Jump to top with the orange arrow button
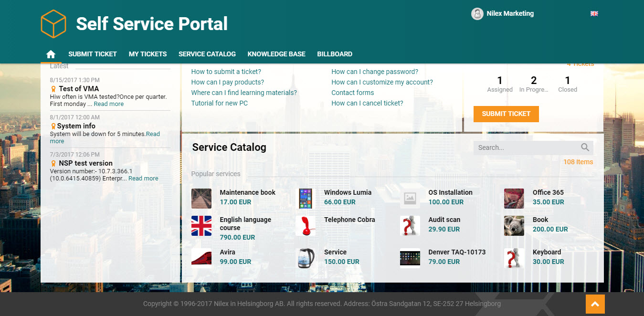The image size is (644, 316). click(x=595, y=304)
